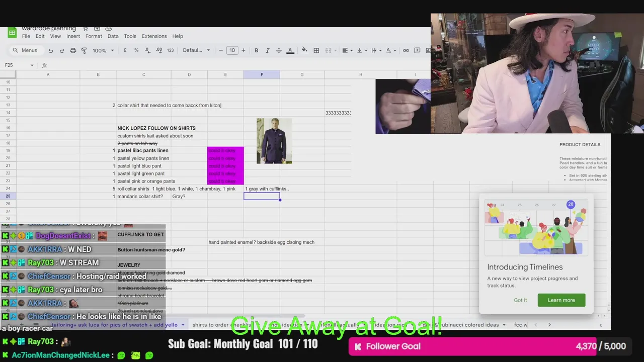Screen dimensions: 644x362
Task: Toggle bold formatting
Action: (x=256, y=50)
